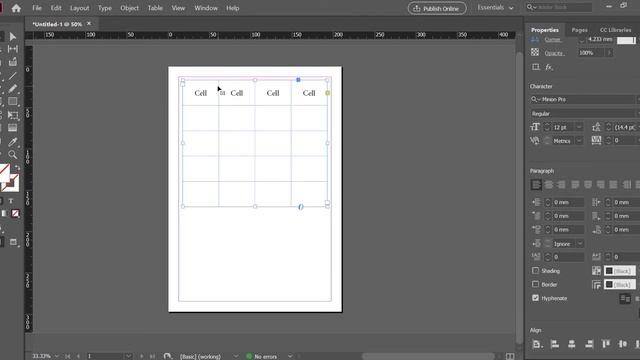This screenshot has width=640, height=360.
Task: Click Align right edges icon
Action: point(589,344)
